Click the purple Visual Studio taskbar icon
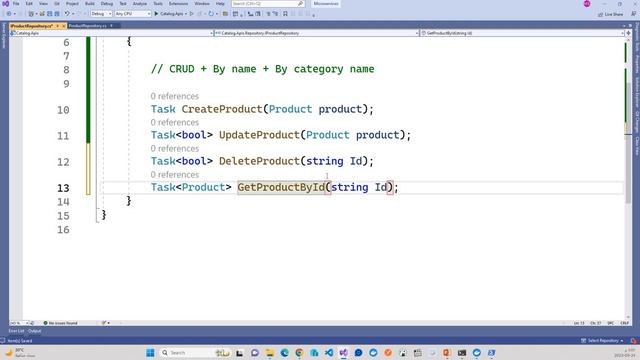This screenshot has height=360, width=640. point(344,353)
